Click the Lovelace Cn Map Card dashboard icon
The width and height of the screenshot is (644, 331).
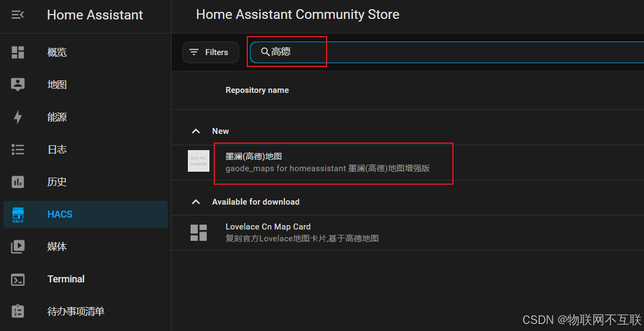199,232
